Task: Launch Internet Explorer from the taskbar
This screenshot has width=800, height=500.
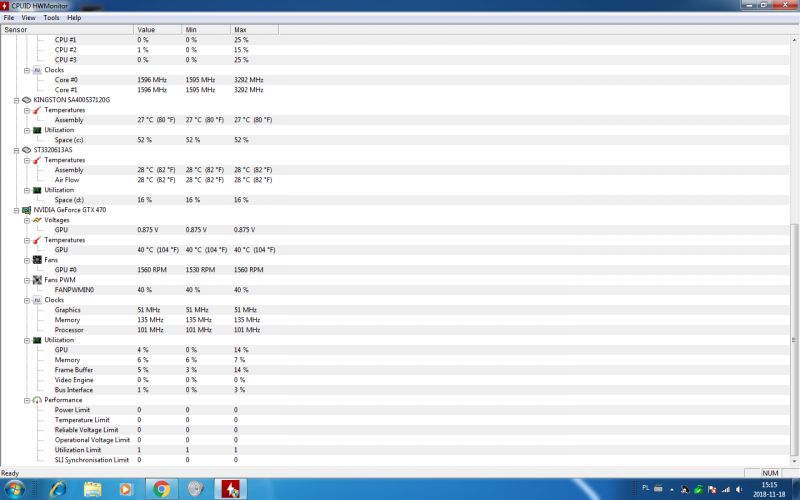Action: point(58,489)
